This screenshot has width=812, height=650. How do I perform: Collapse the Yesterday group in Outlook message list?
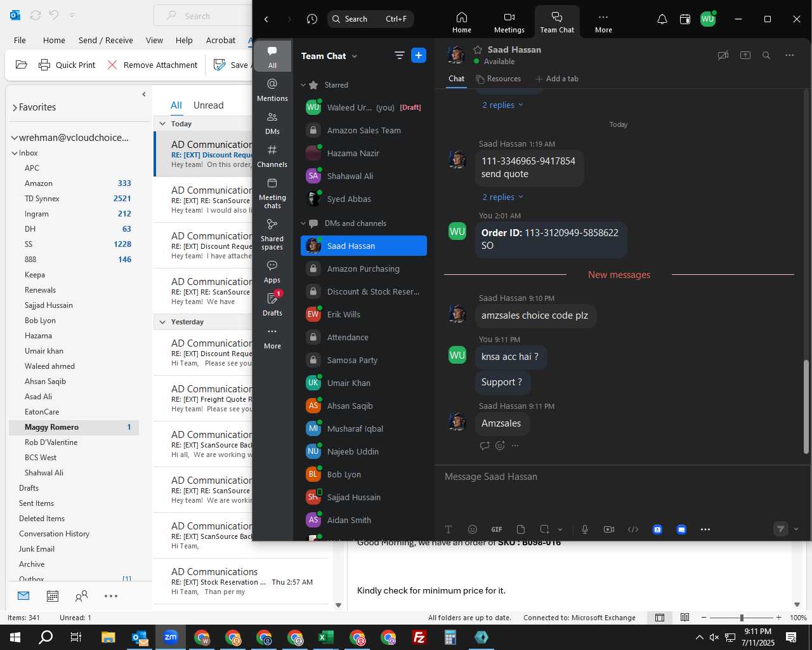(x=163, y=322)
